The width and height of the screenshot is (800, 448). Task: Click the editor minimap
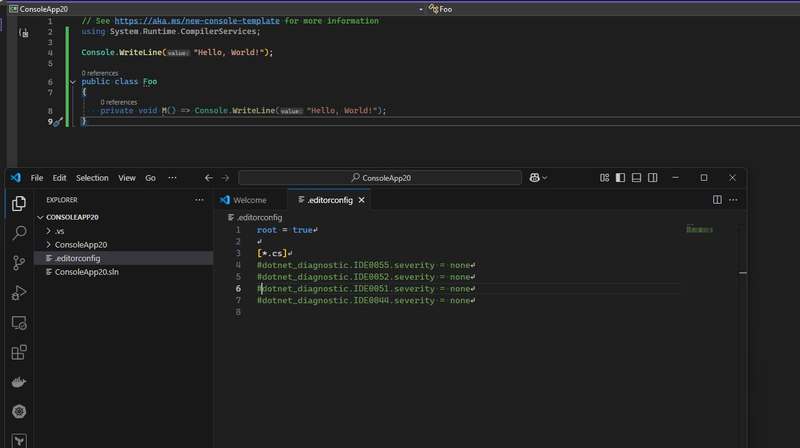tap(699, 230)
